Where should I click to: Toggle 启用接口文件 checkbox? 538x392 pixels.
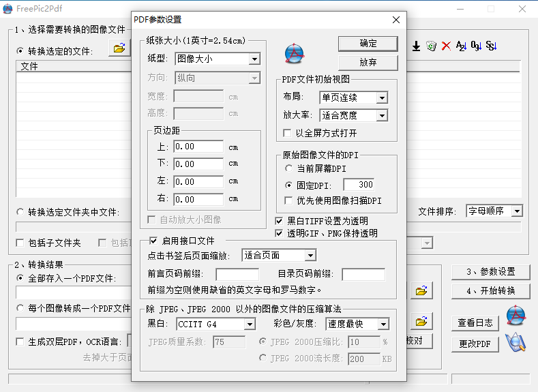tap(153, 241)
